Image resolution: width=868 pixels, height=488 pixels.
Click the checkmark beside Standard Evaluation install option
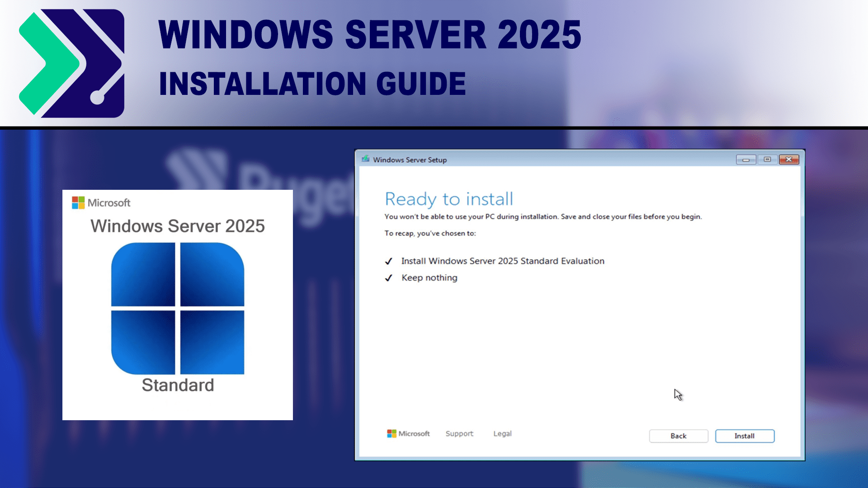[x=388, y=261]
